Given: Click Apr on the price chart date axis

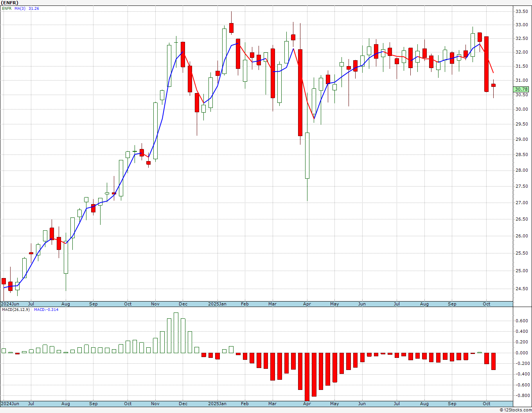Looking at the screenshot, I should click(x=307, y=304).
